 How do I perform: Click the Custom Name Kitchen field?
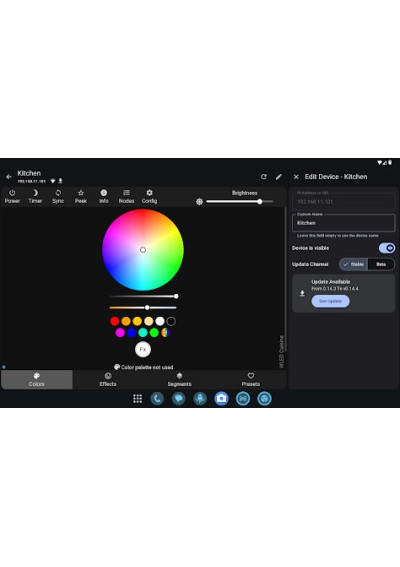click(344, 223)
